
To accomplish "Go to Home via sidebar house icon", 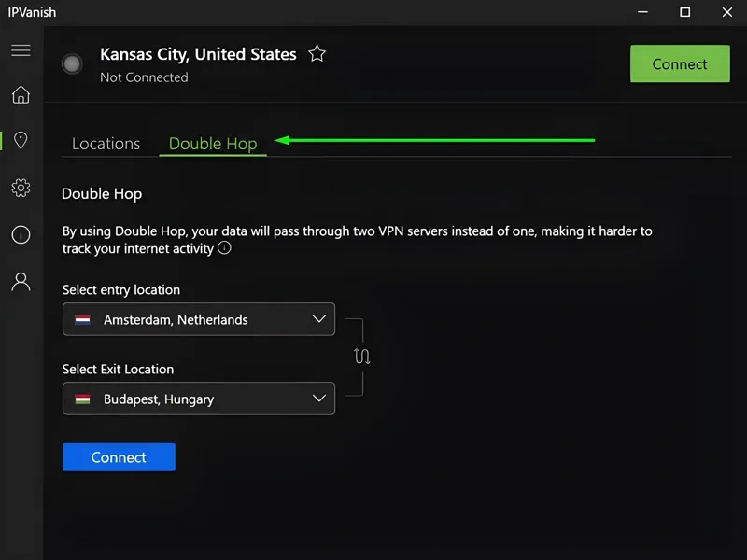I will point(21,95).
